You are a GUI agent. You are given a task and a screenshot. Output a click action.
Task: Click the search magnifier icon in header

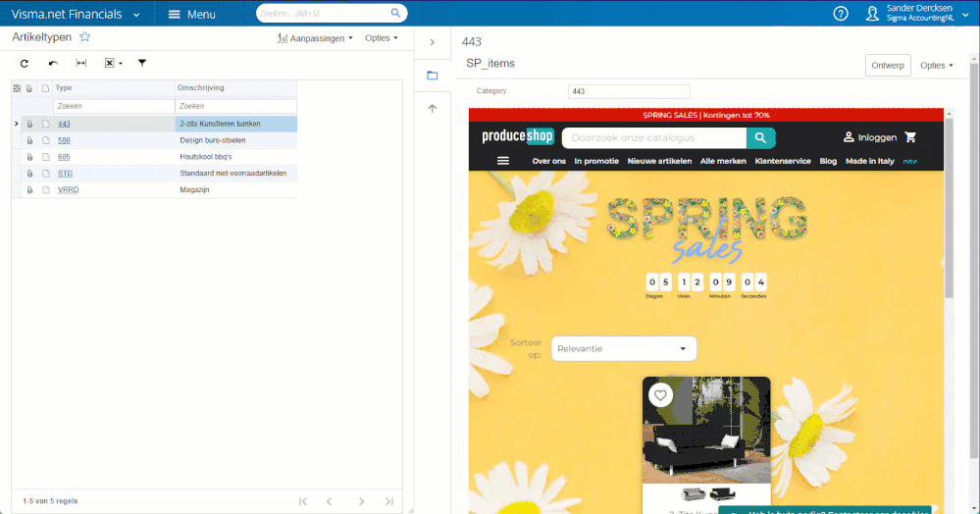point(395,13)
